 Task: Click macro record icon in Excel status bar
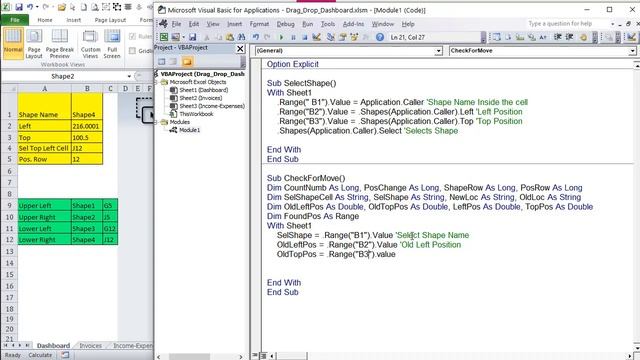[65, 355]
